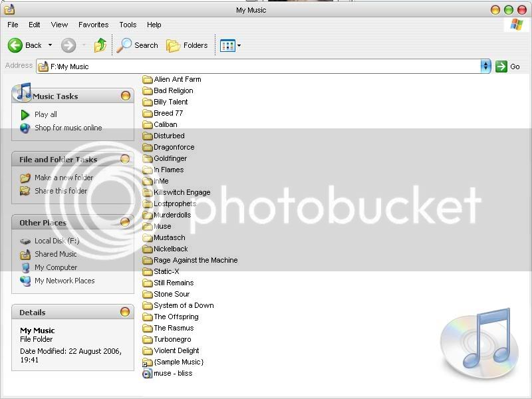Screen dimensions: 532x399
Task: Click Make a new folder link
Action: pyautogui.click(x=64, y=178)
